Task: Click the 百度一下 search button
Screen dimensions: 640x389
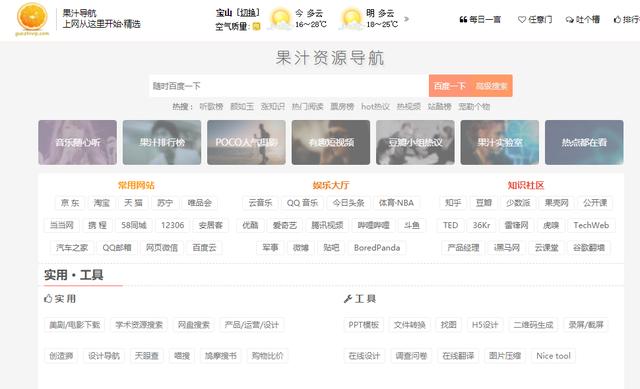Action: pos(449,86)
